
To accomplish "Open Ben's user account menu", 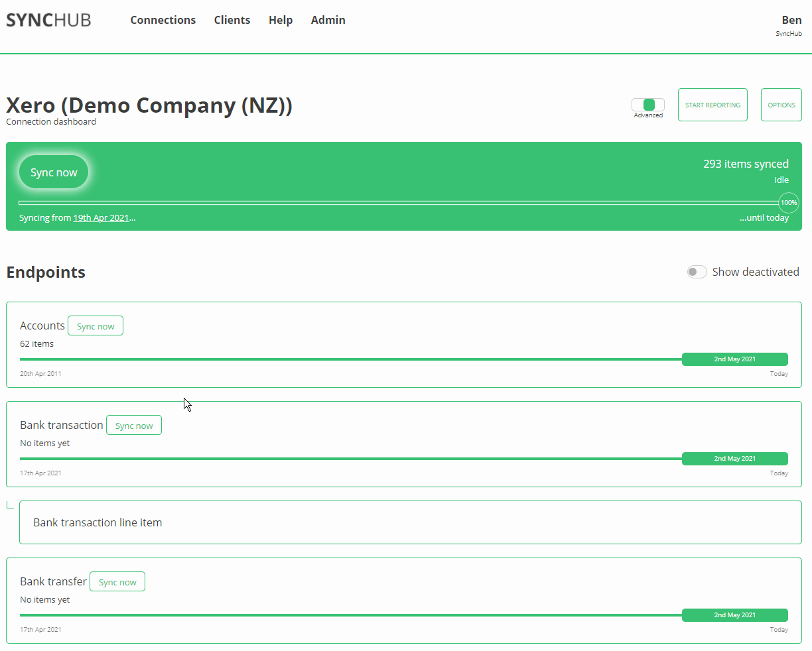I will (789, 25).
